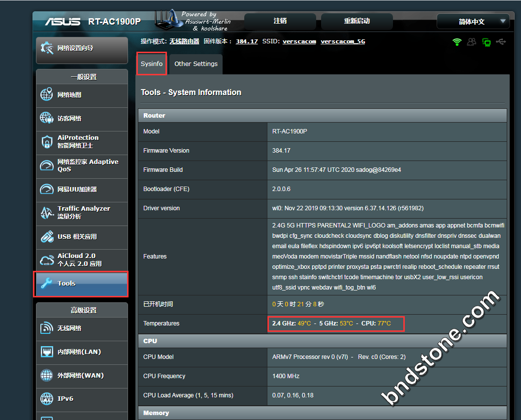
Task: Click the 访客网络 guest network icon
Action: (x=46, y=118)
